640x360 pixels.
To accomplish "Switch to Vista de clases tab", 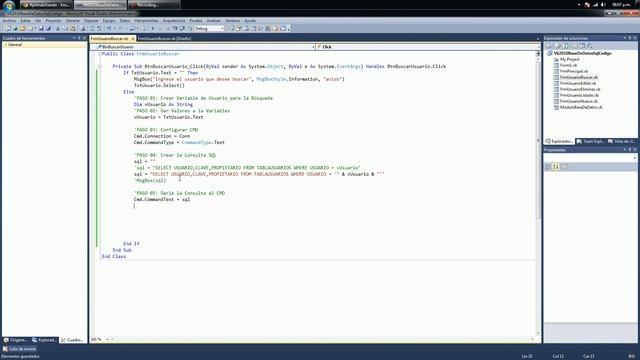I will pos(622,141).
